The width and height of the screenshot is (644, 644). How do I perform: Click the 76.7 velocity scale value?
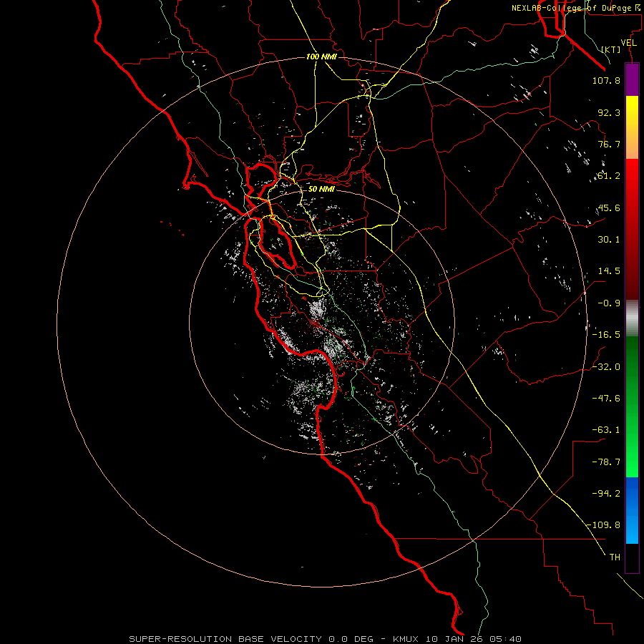pyautogui.click(x=609, y=144)
